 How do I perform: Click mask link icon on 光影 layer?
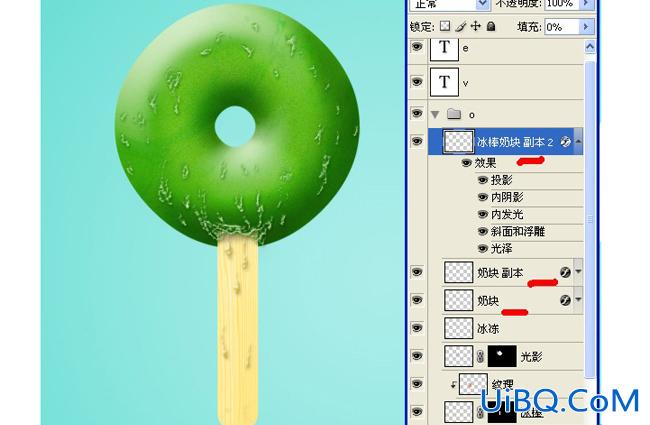coord(480,356)
